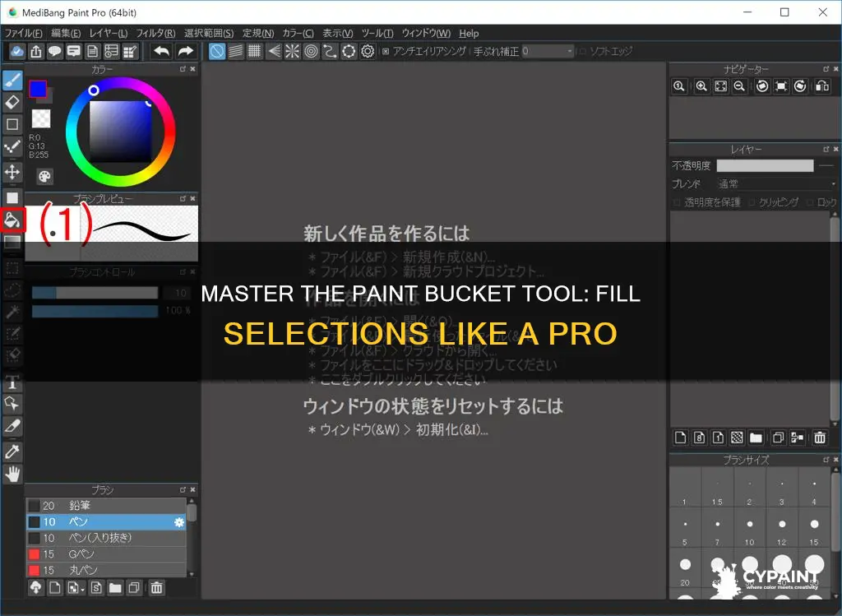Open レイヤー menu
This screenshot has width=842, height=616.
[x=109, y=33]
